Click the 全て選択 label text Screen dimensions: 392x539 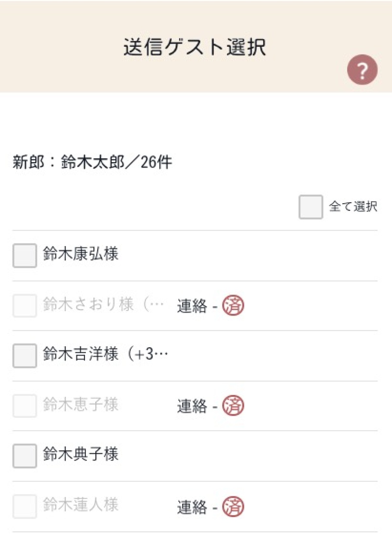point(353,206)
